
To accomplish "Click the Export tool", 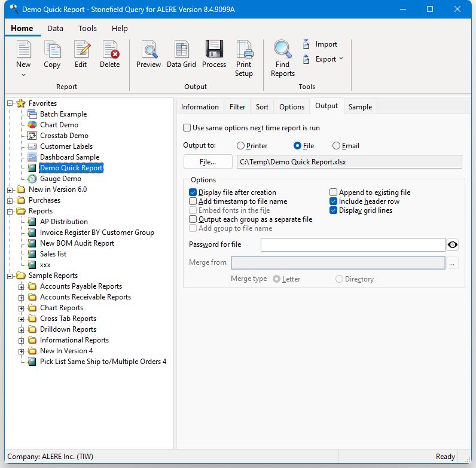I will [x=323, y=59].
